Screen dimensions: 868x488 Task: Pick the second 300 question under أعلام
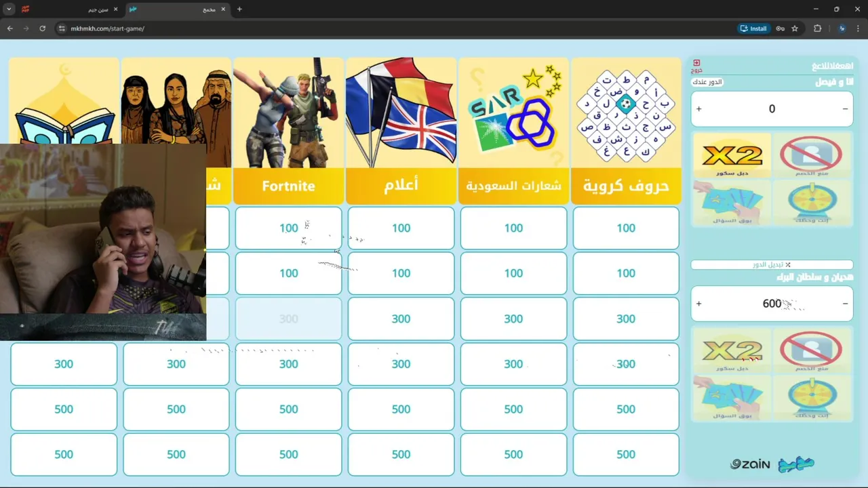pos(401,364)
